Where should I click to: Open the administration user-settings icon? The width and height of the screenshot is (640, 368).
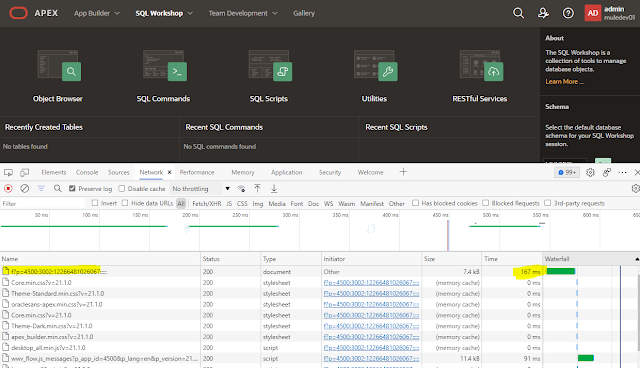(x=543, y=13)
